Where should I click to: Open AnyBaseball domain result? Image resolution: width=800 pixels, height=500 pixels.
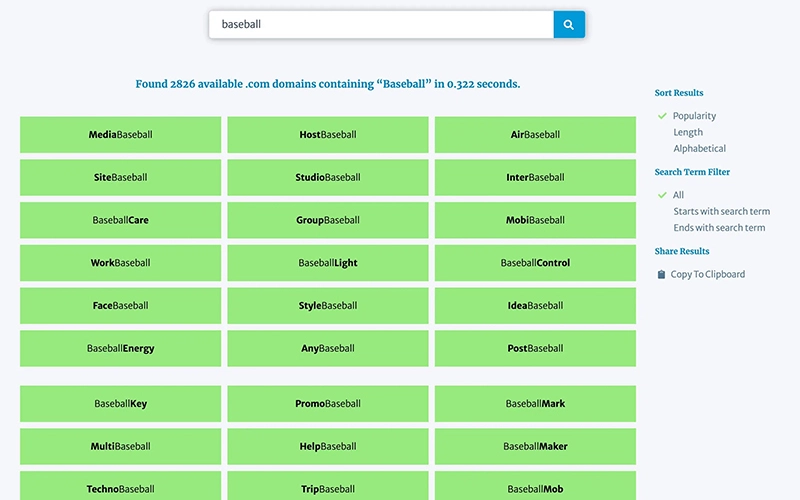pos(328,348)
